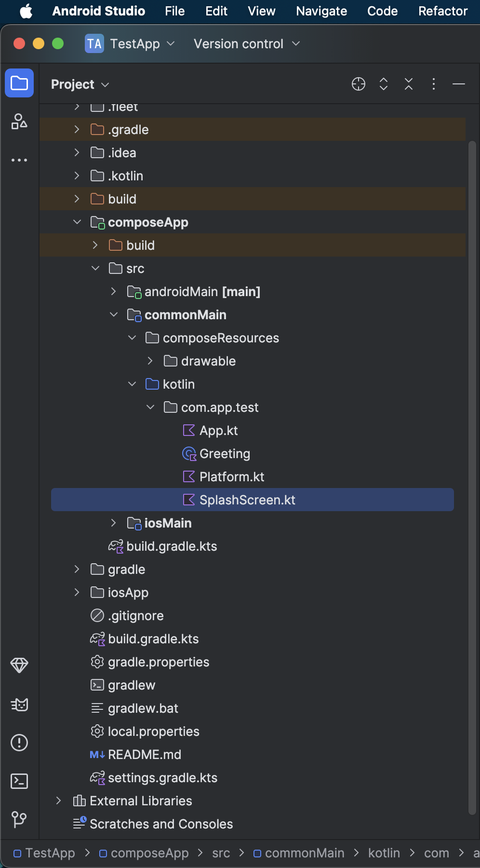Click the TA project avatar icon
Image resolution: width=480 pixels, height=868 pixels.
(94, 44)
